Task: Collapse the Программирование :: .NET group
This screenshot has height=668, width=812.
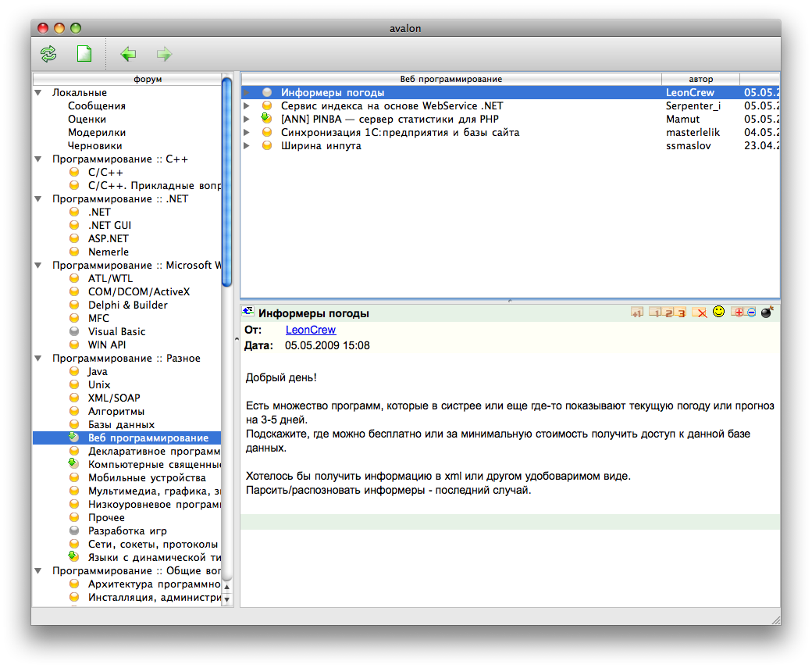Action: 37,199
